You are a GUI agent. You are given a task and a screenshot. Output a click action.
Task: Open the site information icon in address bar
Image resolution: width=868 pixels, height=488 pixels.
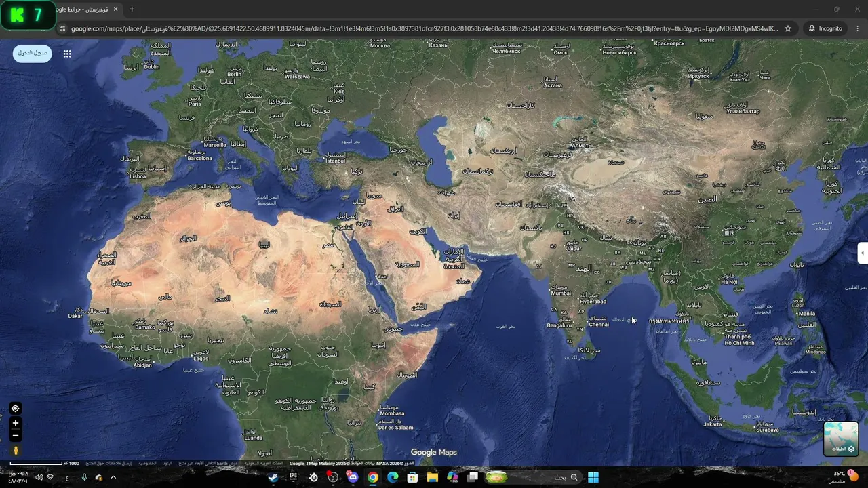62,28
